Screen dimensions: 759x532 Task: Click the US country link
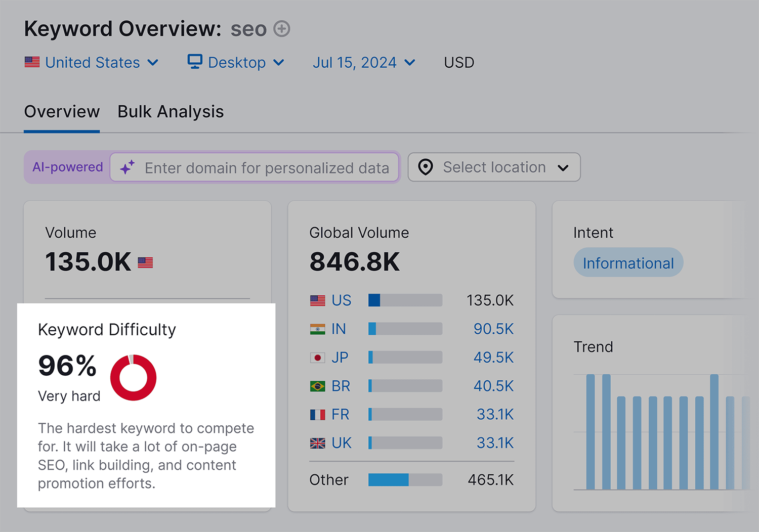[x=342, y=300]
